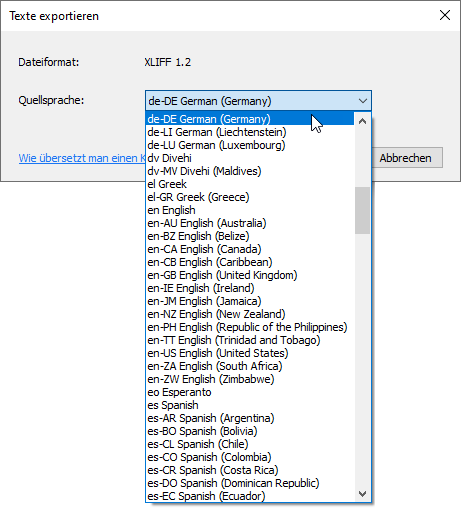The width and height of the screenshot is (461, 516).
Task: Select es-AR Spanish (Argentina)
Action: tap(250, 418)
